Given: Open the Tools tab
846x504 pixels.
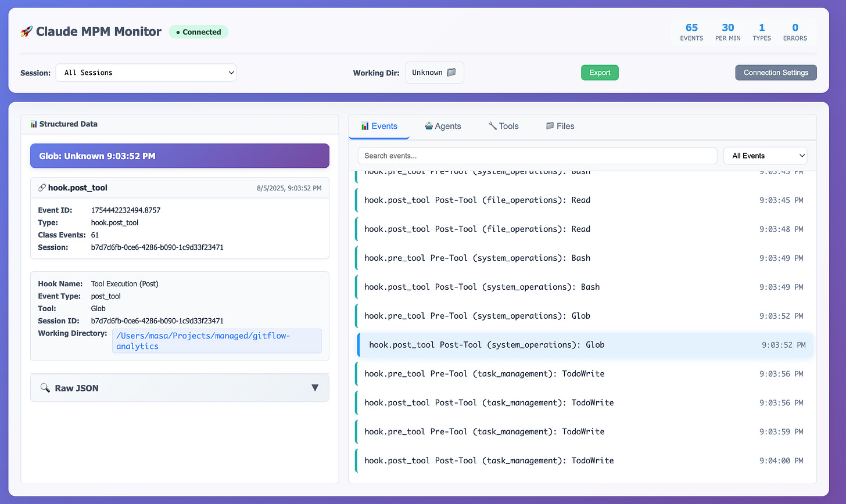Looking at the screenshot, I should click(x=503, y=126).
